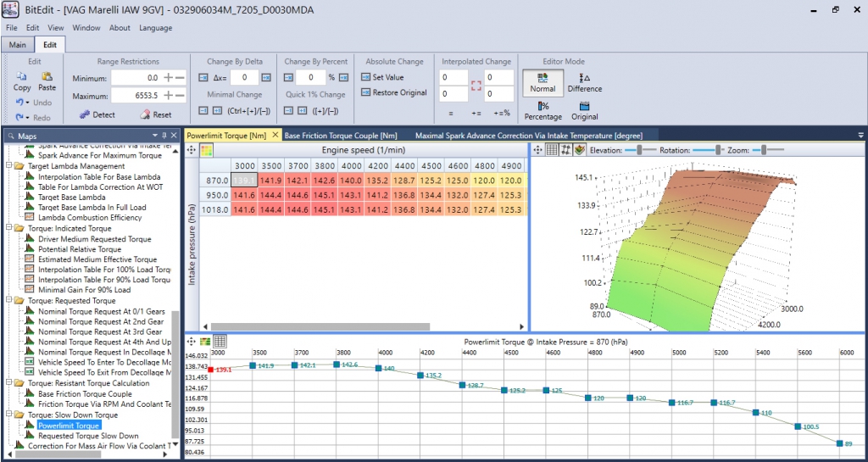The height and width of the screenshot is (462, 868).
Task: Click the move handle icon of 3D view
Action: click(537, 150)
